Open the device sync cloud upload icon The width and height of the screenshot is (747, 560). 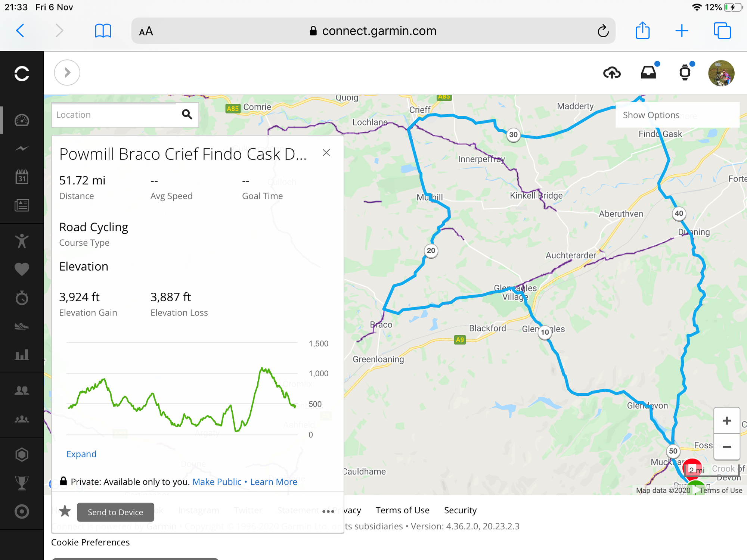(612, 73)
